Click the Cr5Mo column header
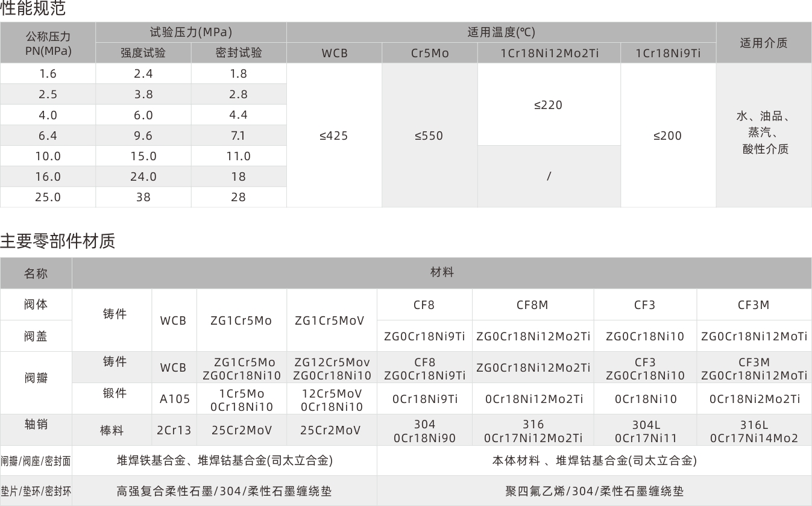 tap(429, 52)
